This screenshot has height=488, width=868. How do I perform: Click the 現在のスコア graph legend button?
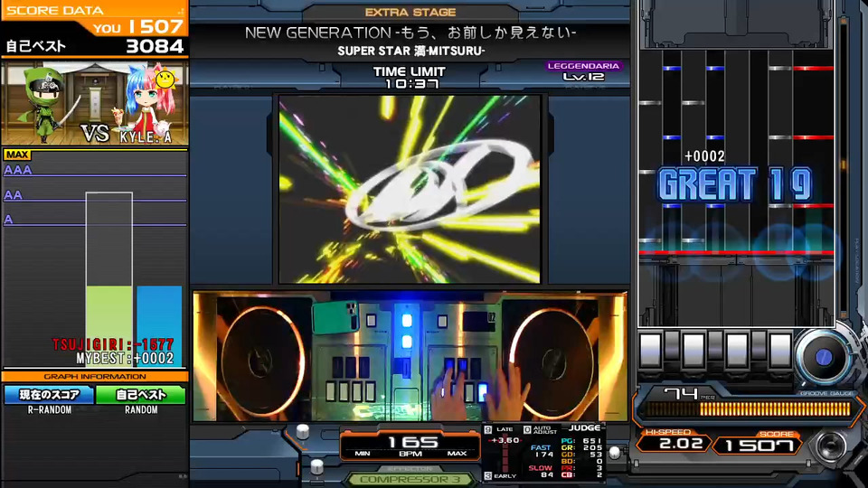click(49, 395)
